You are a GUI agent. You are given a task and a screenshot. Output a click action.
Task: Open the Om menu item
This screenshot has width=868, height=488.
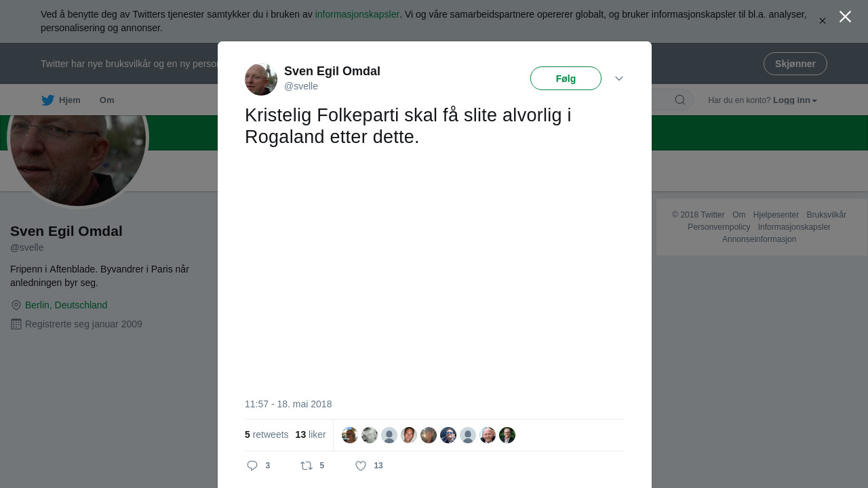tap(106, 100)
